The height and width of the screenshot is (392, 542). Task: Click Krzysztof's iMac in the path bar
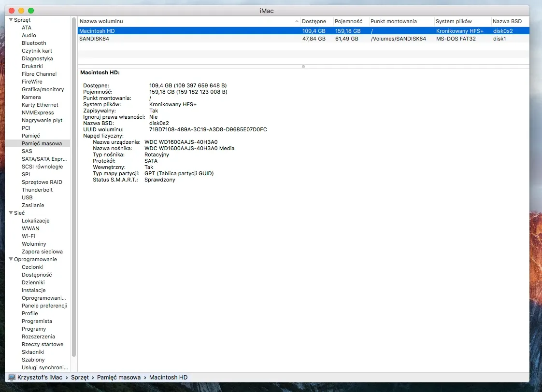pyautogui.click(x=40, y=377)
